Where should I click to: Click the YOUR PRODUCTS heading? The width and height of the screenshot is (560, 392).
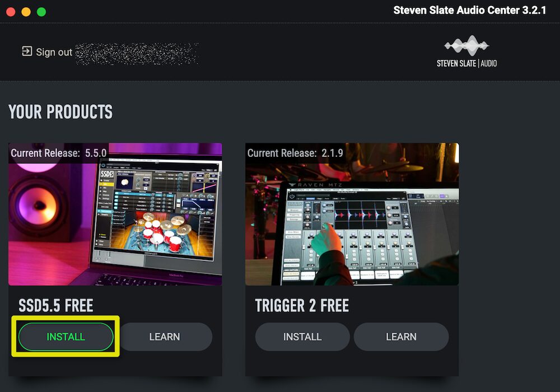tap(60, 112)
